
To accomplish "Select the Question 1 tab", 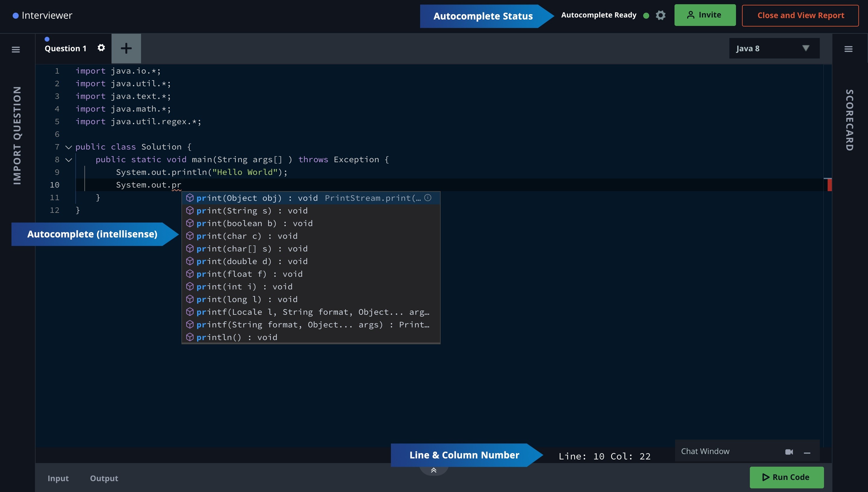I will 65,49.
